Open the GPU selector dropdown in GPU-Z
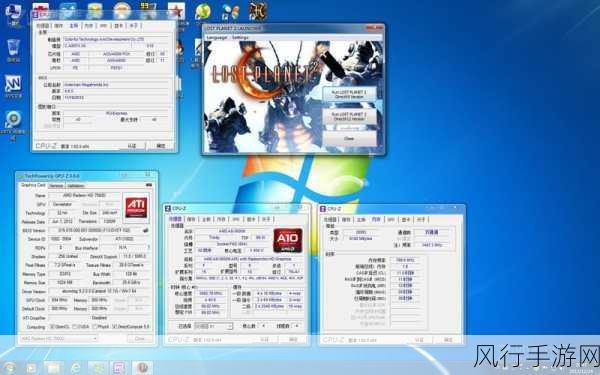600x375 pixels. (59, 339)
